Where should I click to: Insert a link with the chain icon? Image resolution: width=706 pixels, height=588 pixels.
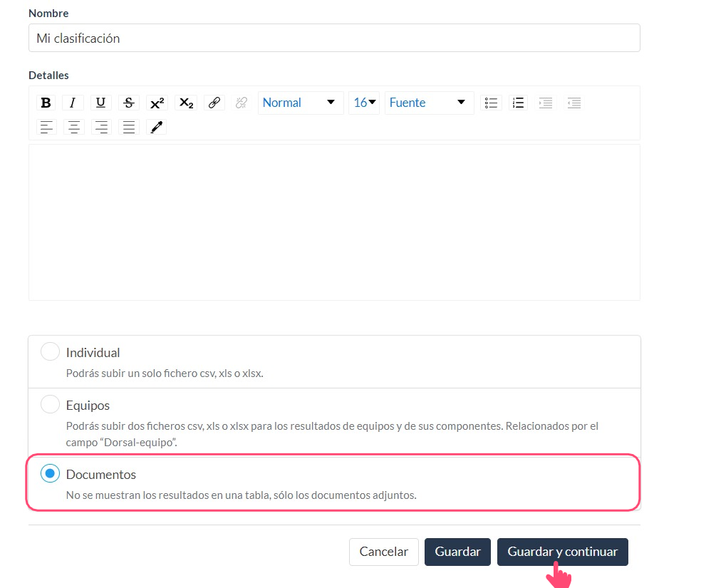pyautogui.click(x=214, y=103)
